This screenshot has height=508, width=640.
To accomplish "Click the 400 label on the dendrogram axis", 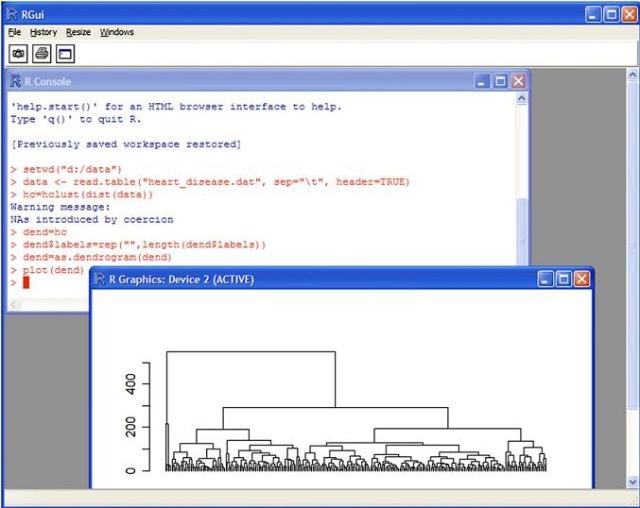I will 131,384.
